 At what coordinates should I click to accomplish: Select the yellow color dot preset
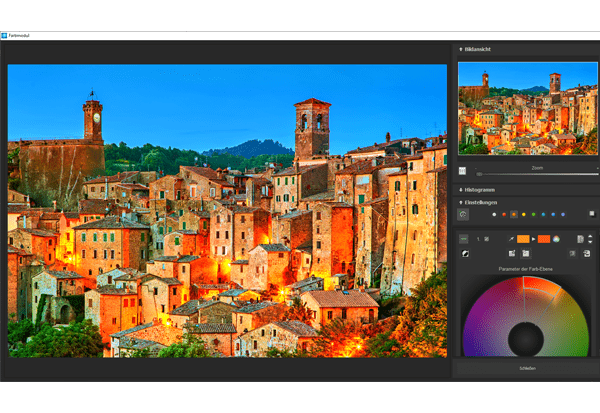coord(524,215)
